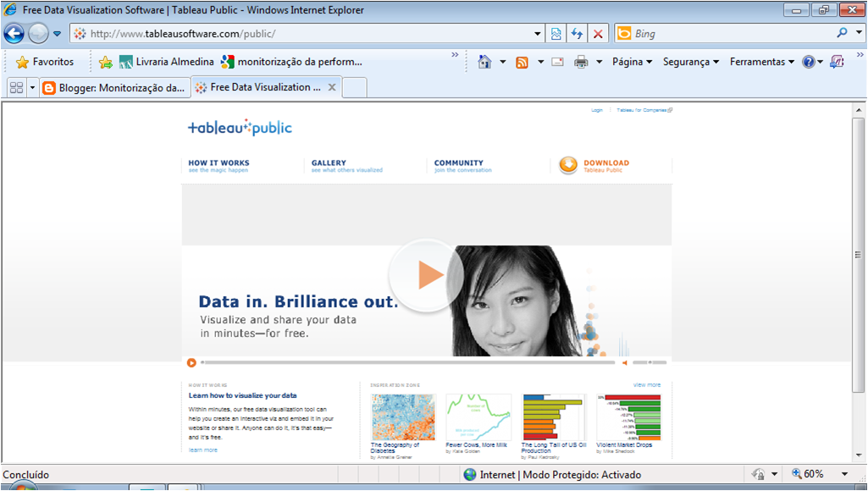Open the tab list dropdown arrow
This screenshot has width=868, height=491.
point(32,87)
